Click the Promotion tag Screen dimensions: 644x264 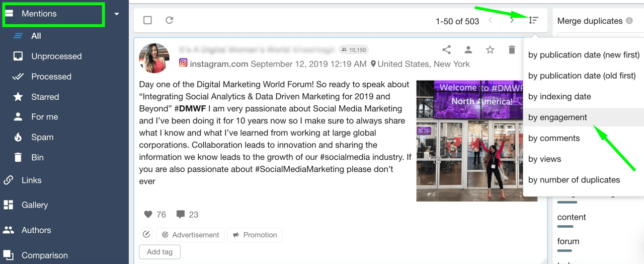255,235
